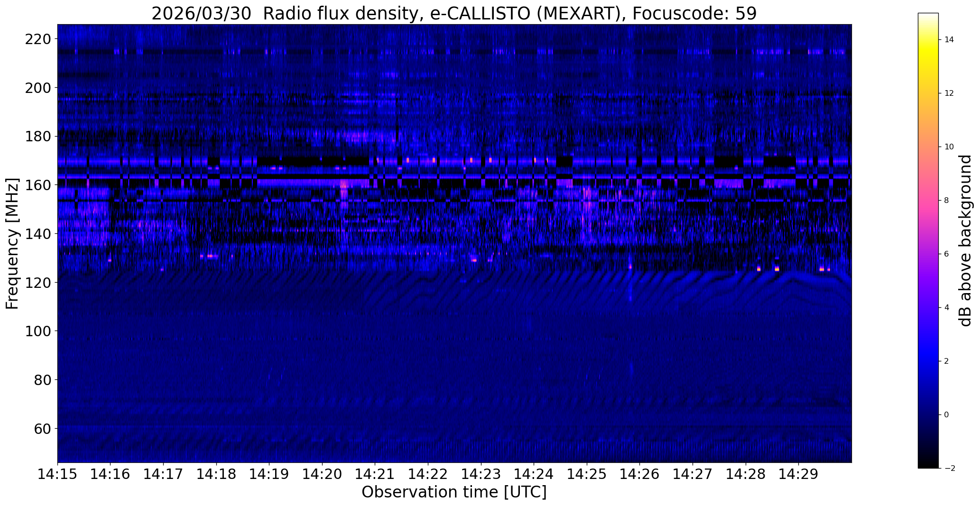980x506 pixels.
Task: Click the colorbar tick label reading 14
Action: point(949,40)
